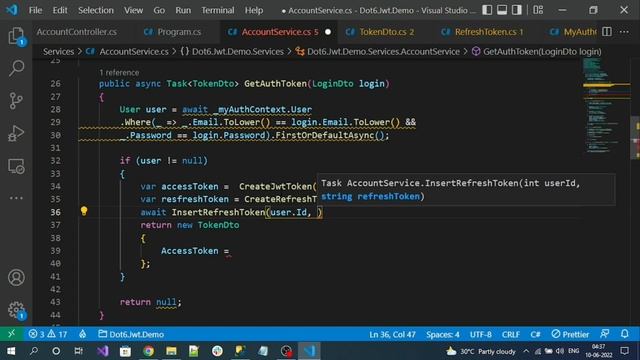The width and height of the screenshot is (640, 360).
Task: Open the Help menu
Action: coord(254,10)
